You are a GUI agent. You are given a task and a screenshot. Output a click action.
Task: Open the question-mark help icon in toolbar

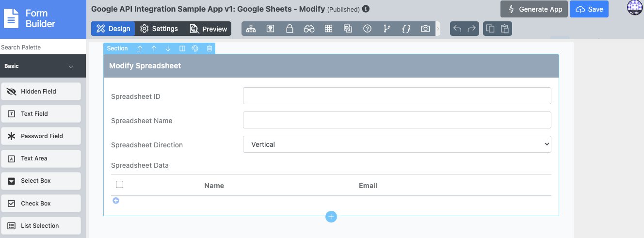tap(367, 29)
